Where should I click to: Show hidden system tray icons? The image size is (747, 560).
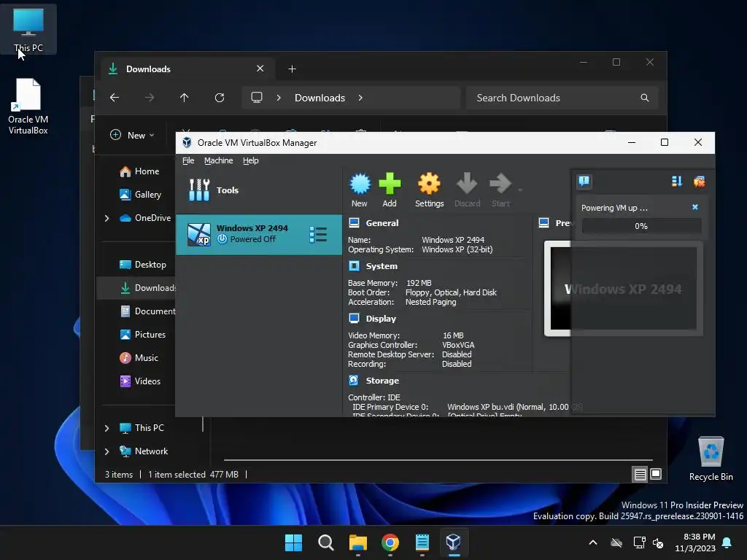coord(592,542)
